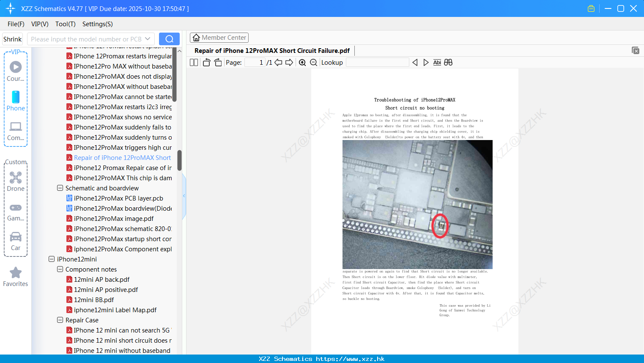Click the binoculars search icon
Image resolution: width=644 pixels, height=363 pixels.
[x=448, y=63]
